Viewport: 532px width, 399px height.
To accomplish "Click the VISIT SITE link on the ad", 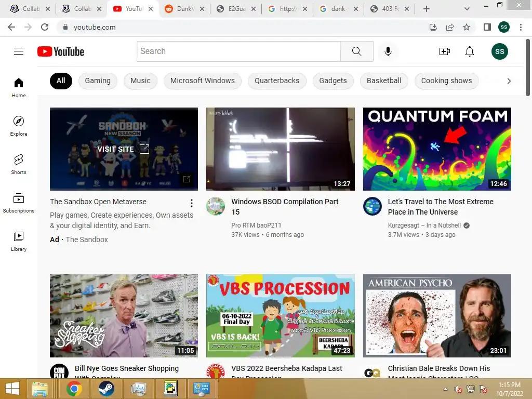I will 123,149.
